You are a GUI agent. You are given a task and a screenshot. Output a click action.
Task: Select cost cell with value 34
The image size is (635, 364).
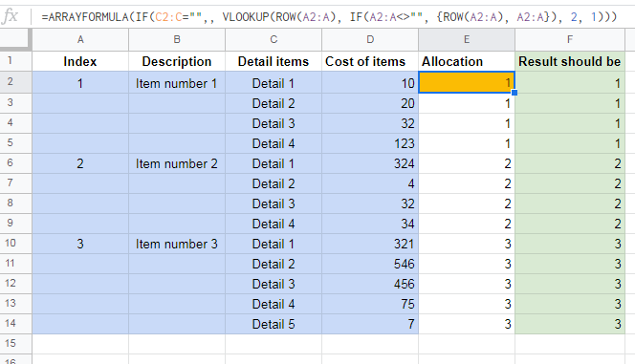click(370, 224)
